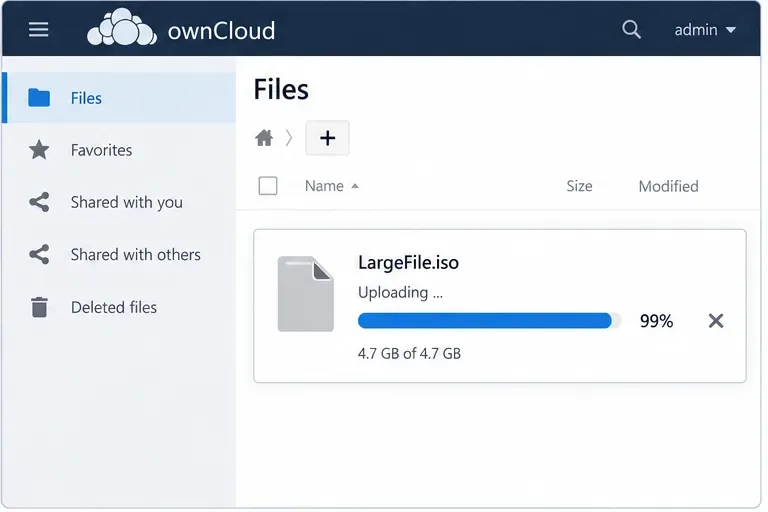
Task: Click the Favorites star icon
Action: click(x=39, y=149)
